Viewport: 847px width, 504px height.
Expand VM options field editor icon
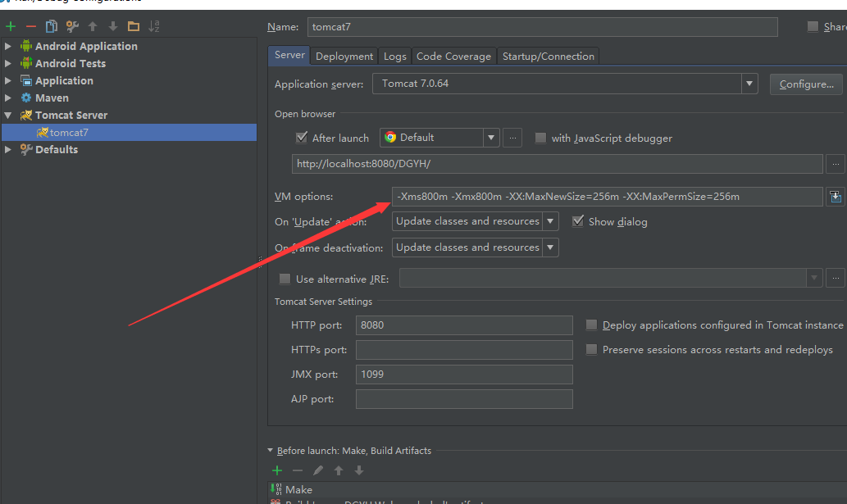(836, 197)
